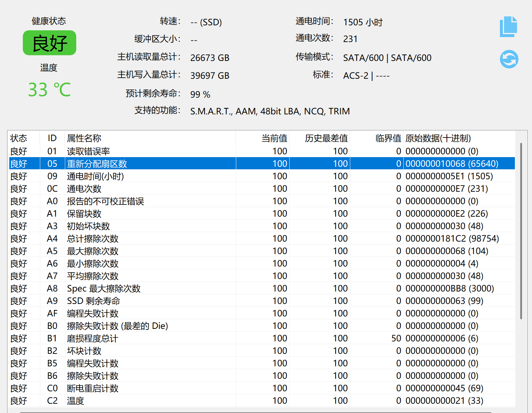532x413 pixels.
Task: Select the 温度 row with ID C2
Action: coord(261,401)
